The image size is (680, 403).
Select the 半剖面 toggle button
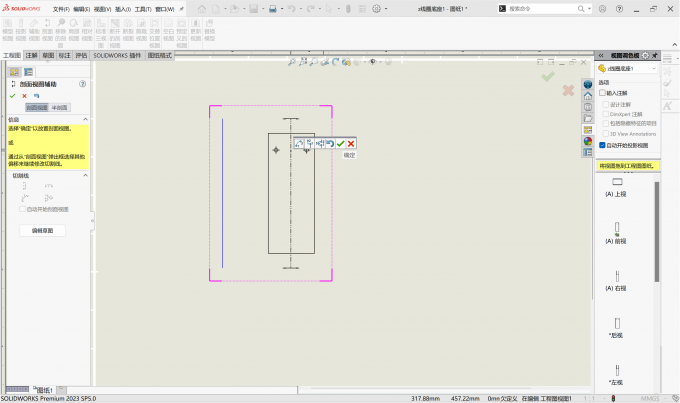[x=59, y=108]
